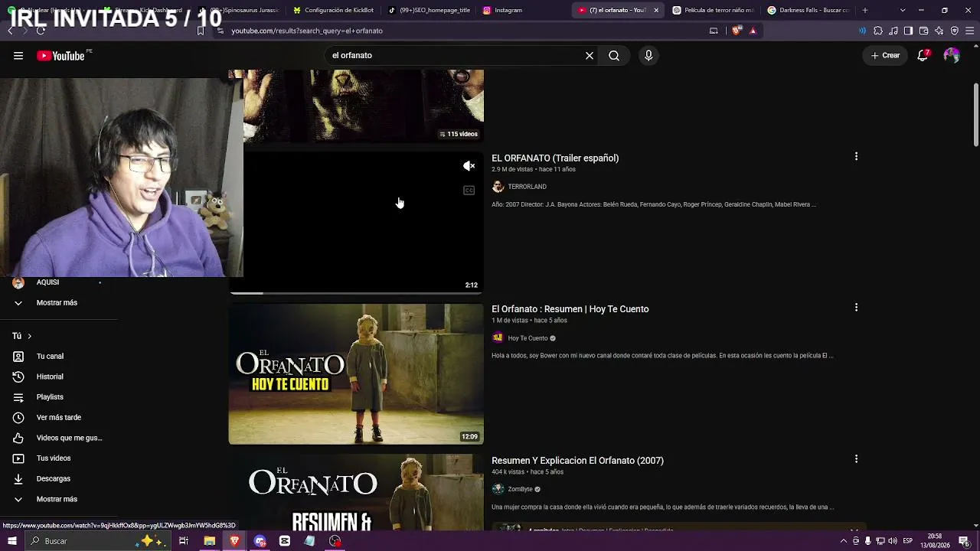Toggle the browser sidebar panel

click(x=908, y=31)
